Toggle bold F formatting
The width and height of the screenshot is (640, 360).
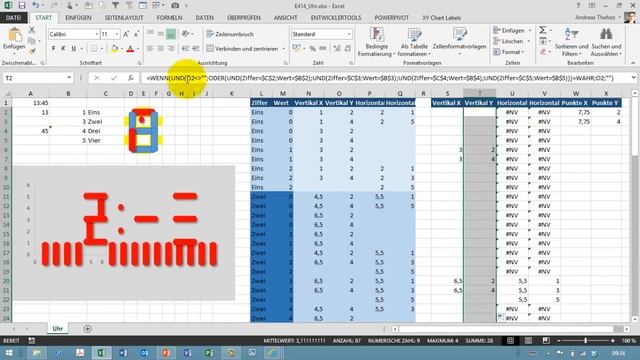coord(53,49)
